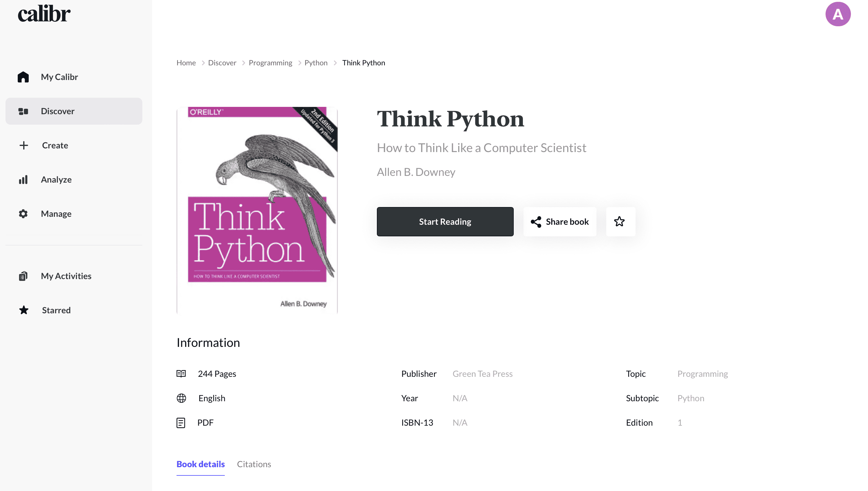Screen dimensions: 868x491
Task: Click the Think Python book cover
Action: pyautogui.click(x=257, y=211)
